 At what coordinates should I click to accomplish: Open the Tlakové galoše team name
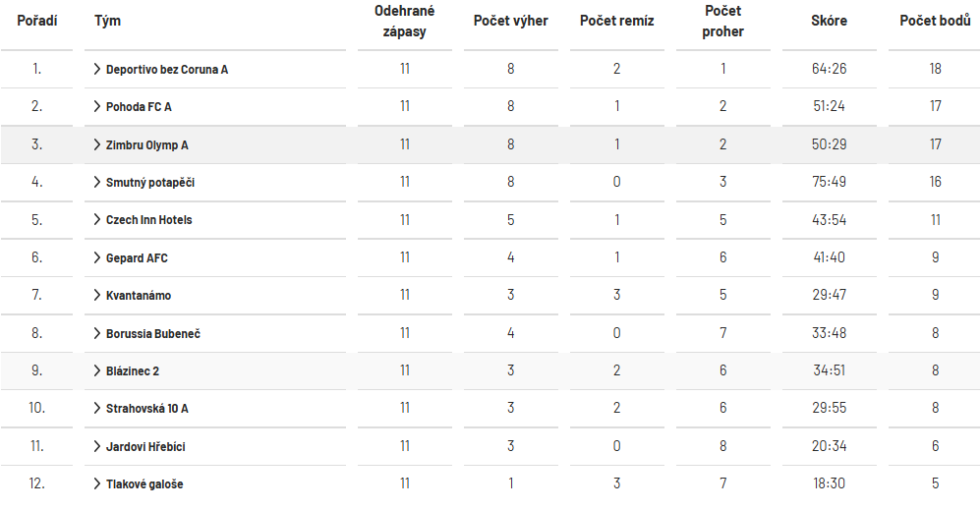pos(144,484)
